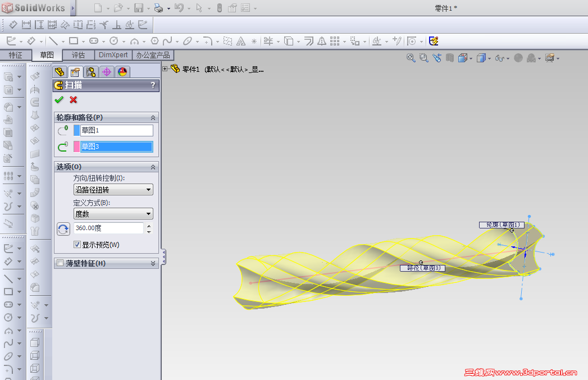This screenshot has height=380, width=588.
Task: Click the SolidWorks logo menu arrow
Action: [x=73, y=8]
